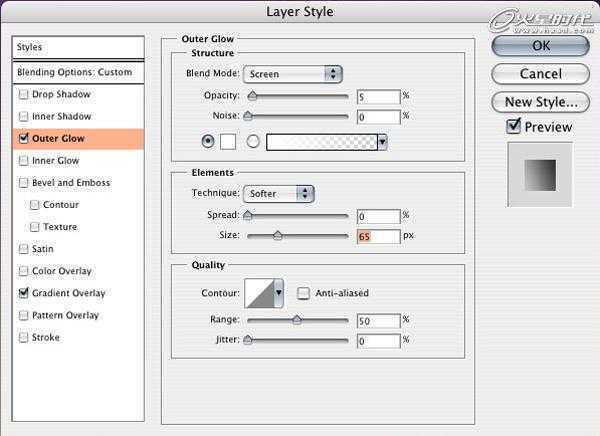
Task: Click the Size slider handle
Action: [x=278, y=235]
